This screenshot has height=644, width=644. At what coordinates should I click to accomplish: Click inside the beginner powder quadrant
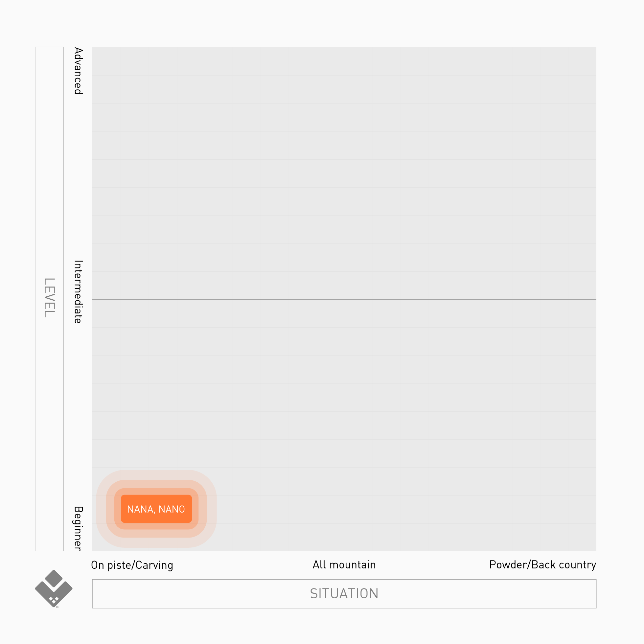pos(470,425)
